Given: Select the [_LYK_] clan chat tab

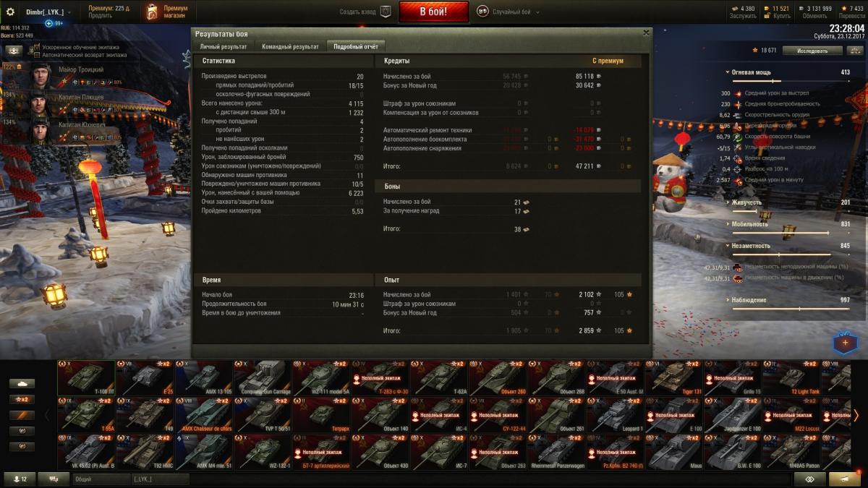Looking at the screenshot, I should (161, 479).
